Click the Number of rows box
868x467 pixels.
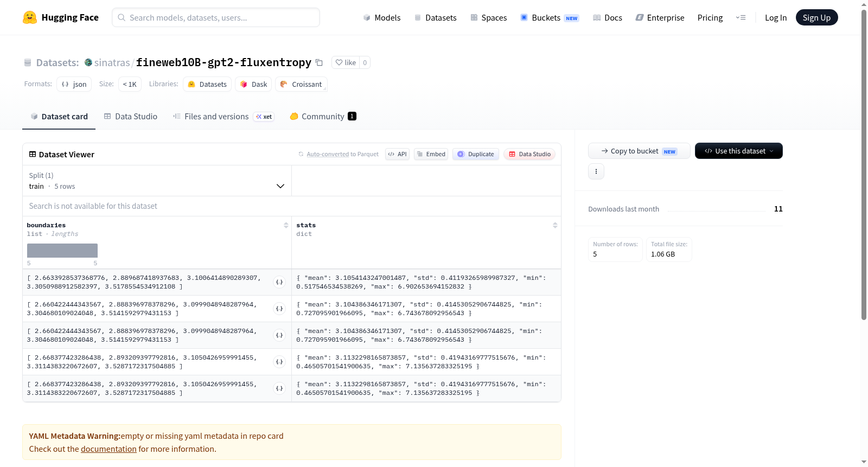point(615,250)
